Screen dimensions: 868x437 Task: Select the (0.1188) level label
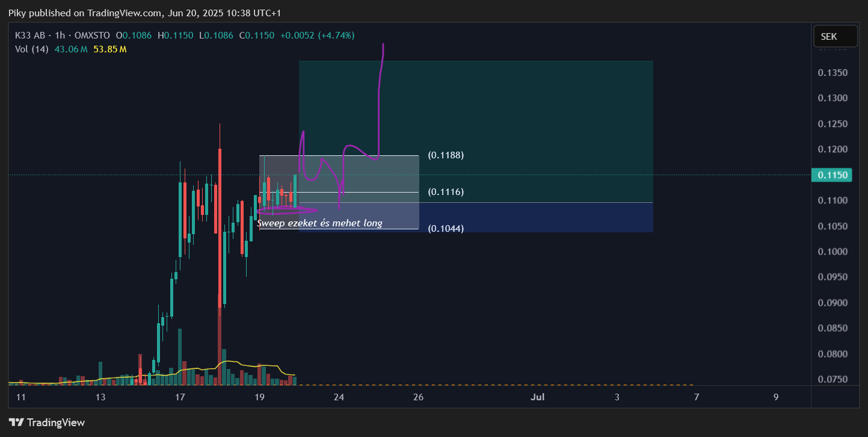tap(445, 155)
